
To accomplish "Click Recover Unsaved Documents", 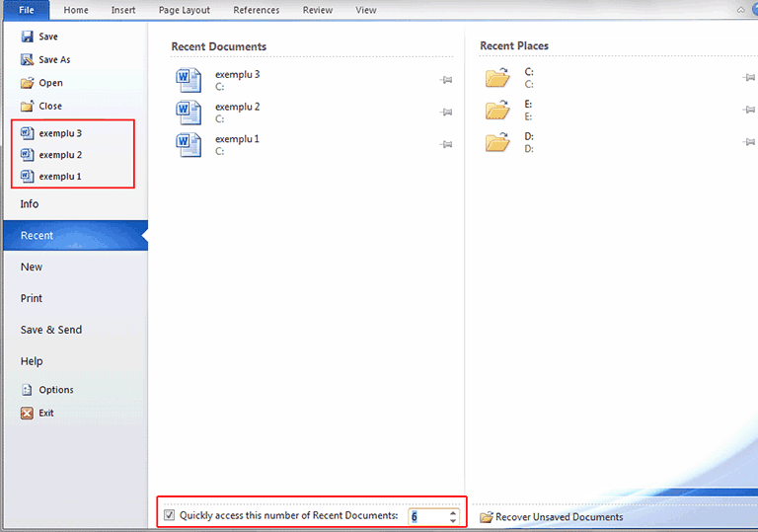I will (x=558, y=517).
